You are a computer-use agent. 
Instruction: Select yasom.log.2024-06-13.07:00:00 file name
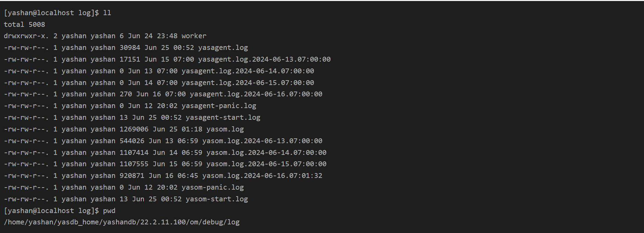[x=262, y=141]
